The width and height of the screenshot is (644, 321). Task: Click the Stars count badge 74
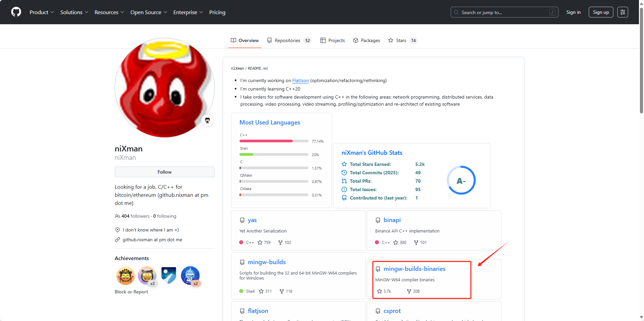click(x=413, y=40)
